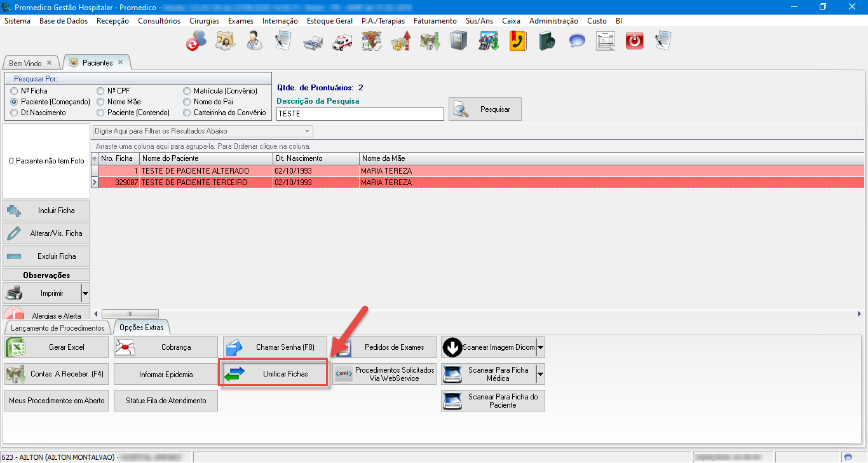
Task: Expand the Scanear Imagem Dicom dropdown arrow
Action: (x=540, y=347)
